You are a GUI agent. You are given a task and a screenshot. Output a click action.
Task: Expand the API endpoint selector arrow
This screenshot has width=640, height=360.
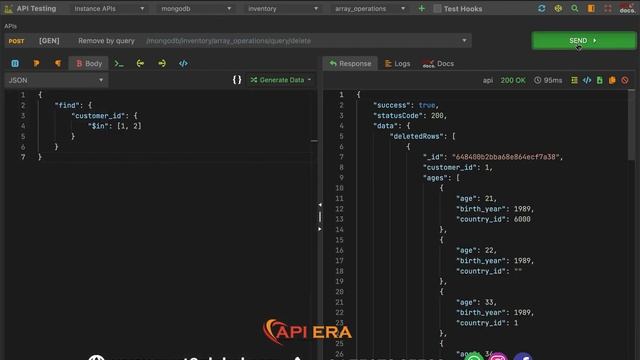coord(464,40)
